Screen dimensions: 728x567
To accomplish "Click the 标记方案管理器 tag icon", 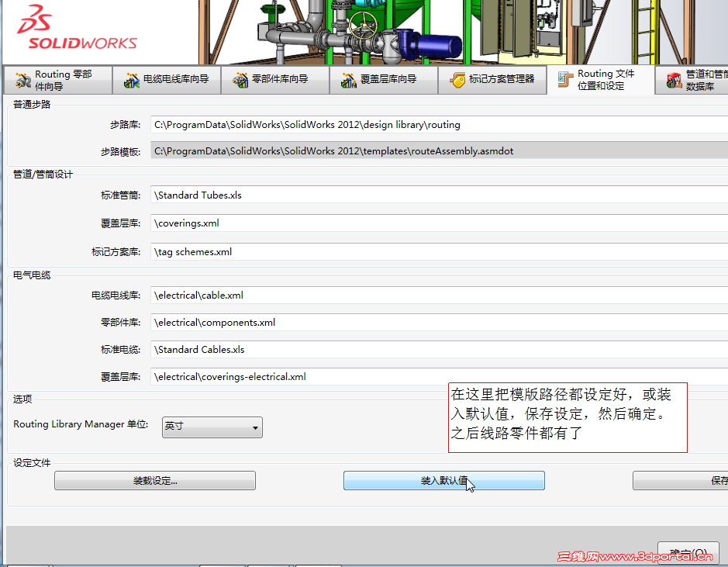I will pyautogui.click(x=457, y=81).
